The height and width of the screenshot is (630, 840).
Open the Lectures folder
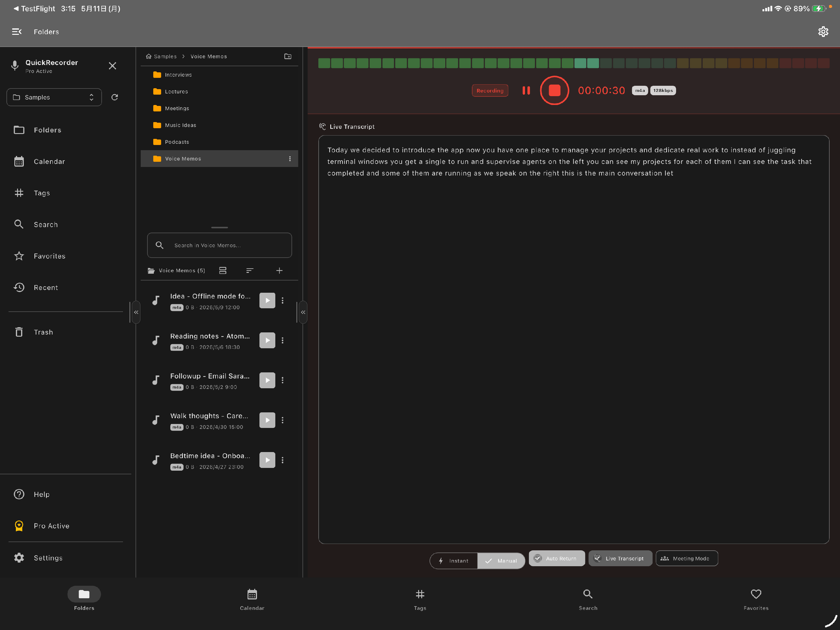click(x=219, y=92)
